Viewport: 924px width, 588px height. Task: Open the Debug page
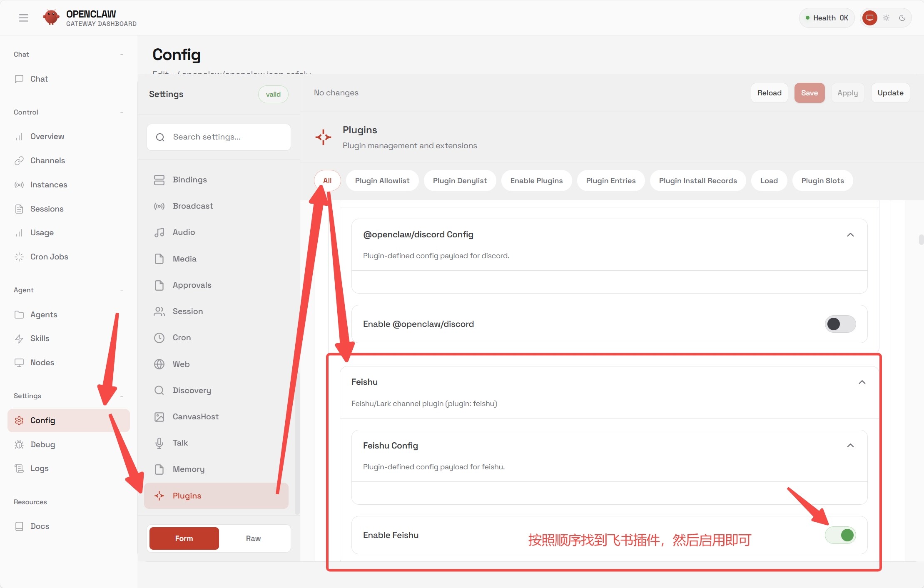[x=42, y=444]
